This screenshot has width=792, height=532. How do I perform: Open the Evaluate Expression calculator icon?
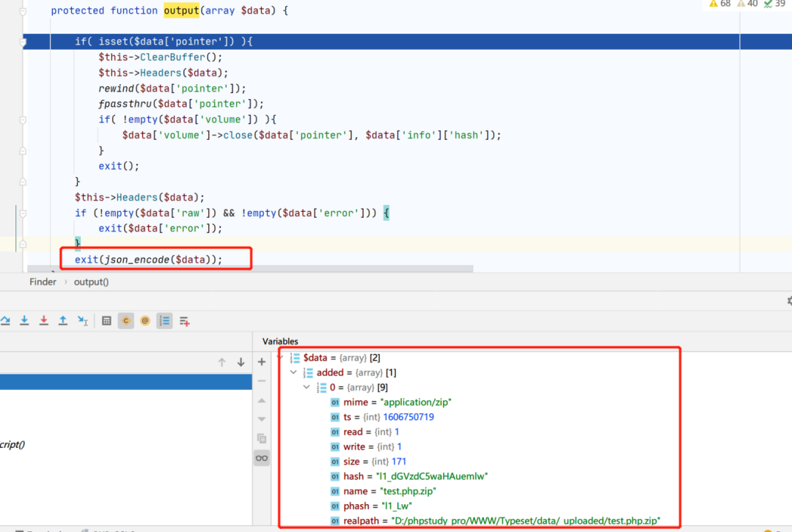(x=106, y=320)
